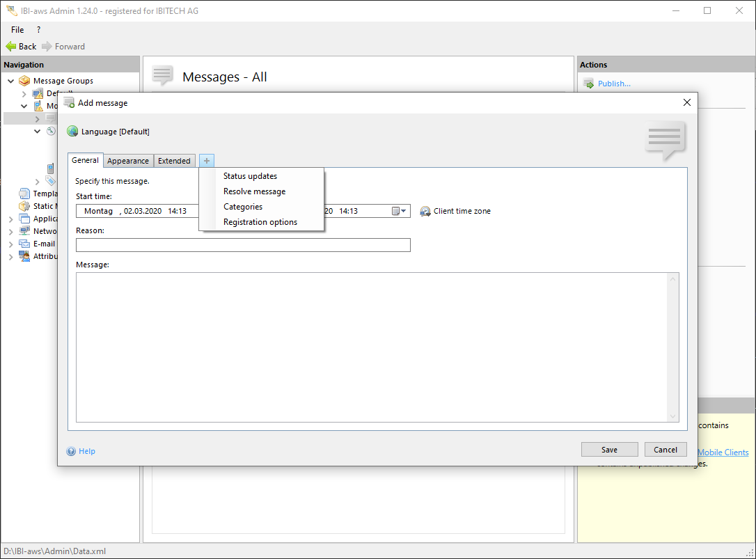The width and height of the screenshot is (756, 559).
Task: Click the green Back arrow icon
Action: [x=10, y=47]
